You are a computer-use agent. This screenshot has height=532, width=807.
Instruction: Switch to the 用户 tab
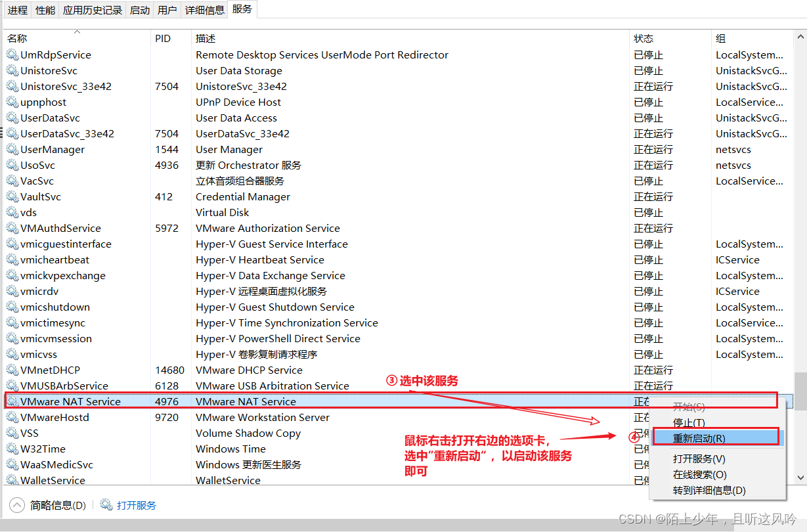167,10
